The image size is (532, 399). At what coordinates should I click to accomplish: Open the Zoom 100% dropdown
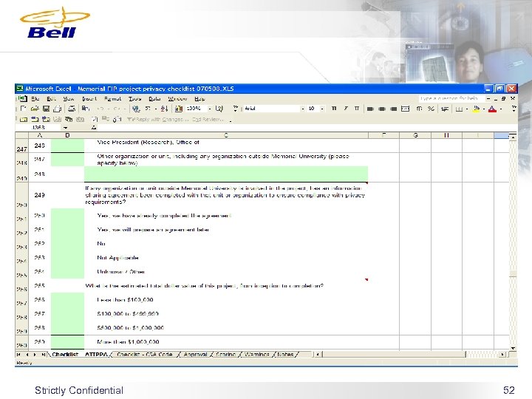(210, 109)
